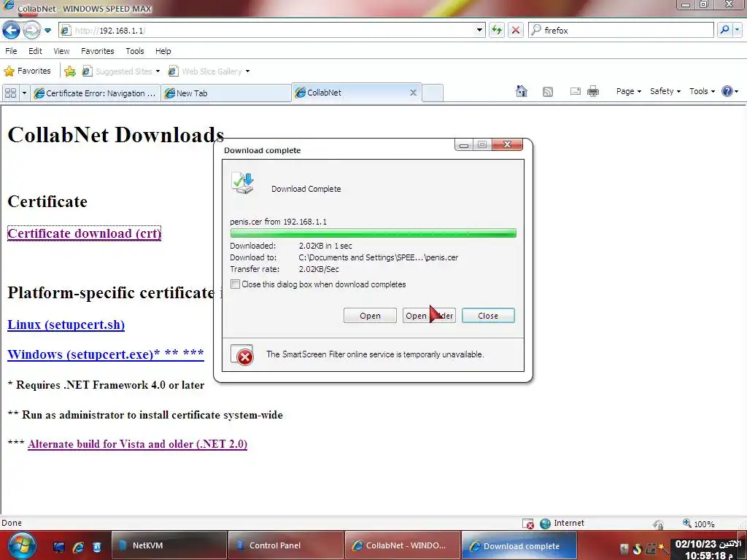The width and height of the screenshot is (747, 560).
Task: Click the Print icon in command bar
Action: click(x=593, y=91)
